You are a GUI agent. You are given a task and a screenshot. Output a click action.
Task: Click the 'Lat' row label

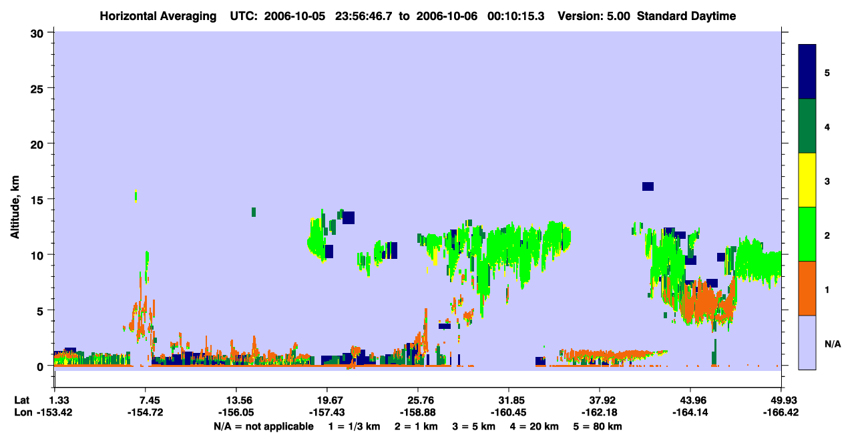click(22, 400)
